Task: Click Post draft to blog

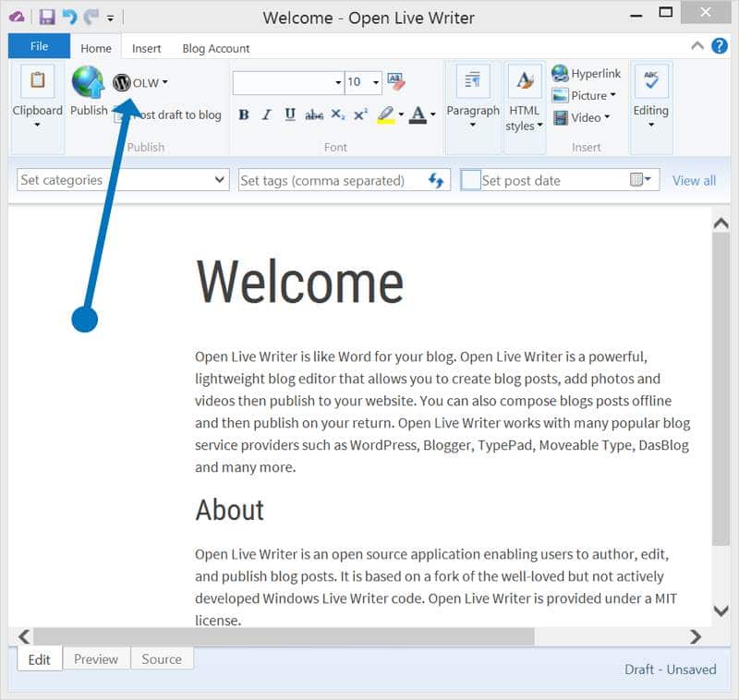Action: 176,115
